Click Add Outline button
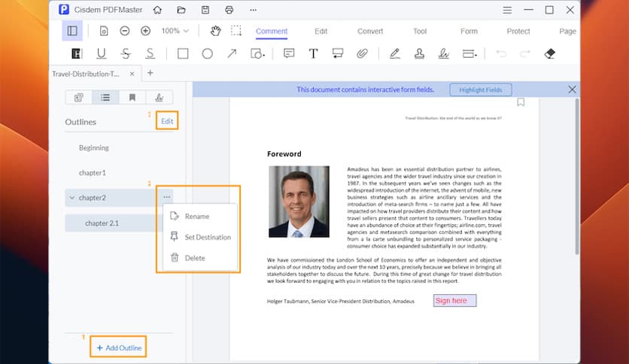This screenshot has width=629, height=364. (x=119, y=347)
